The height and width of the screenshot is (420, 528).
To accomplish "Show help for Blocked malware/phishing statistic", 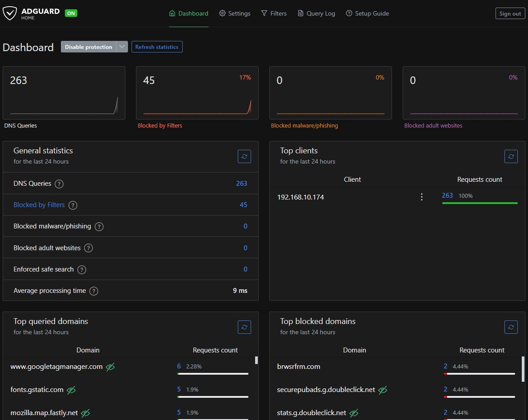I will [x=99, y=227].
